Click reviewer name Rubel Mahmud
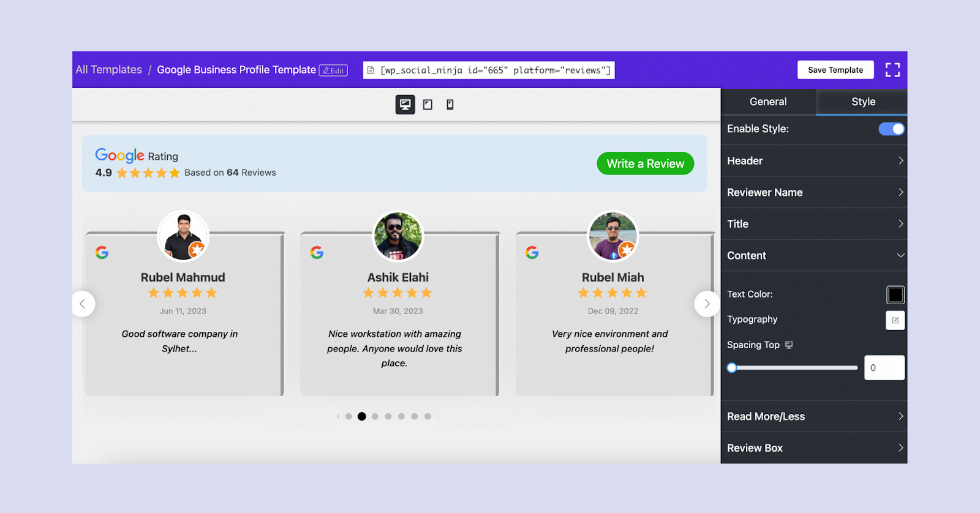This screenshot has width=980, height=513. pos(183,277)
